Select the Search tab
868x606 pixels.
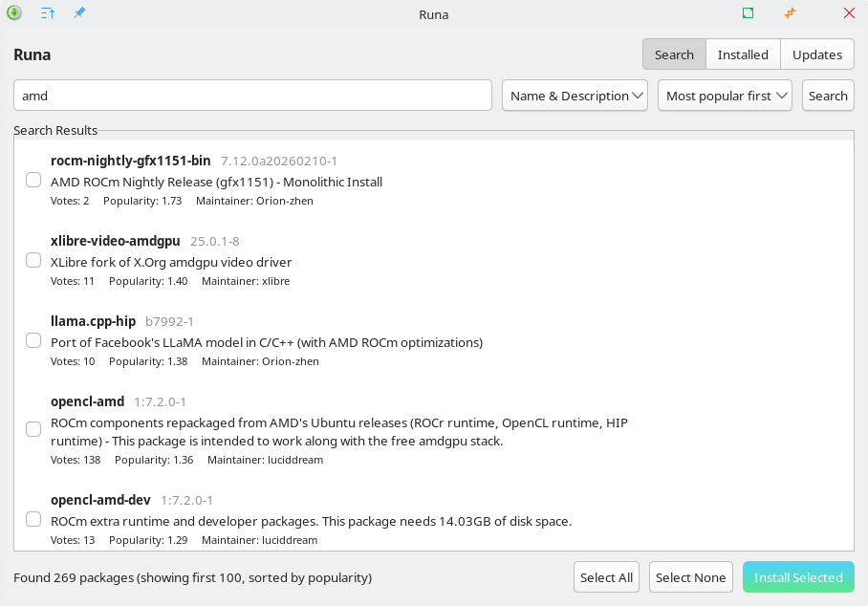point(674,54)
